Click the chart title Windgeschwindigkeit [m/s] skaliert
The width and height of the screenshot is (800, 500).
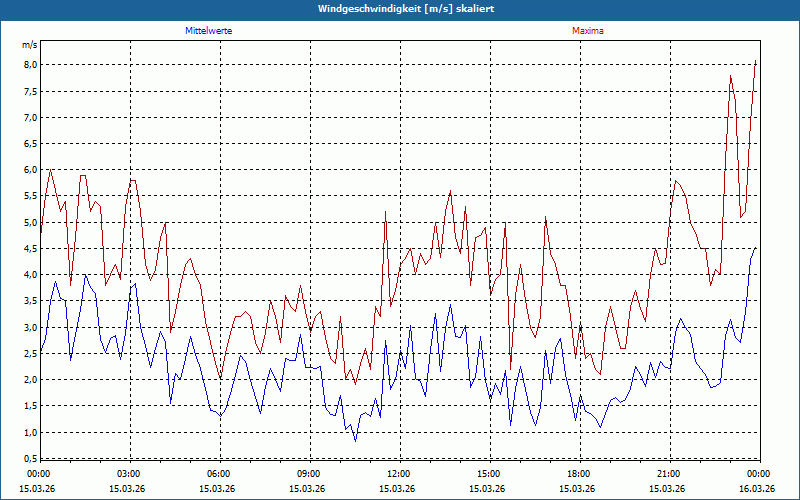(406, 9)
